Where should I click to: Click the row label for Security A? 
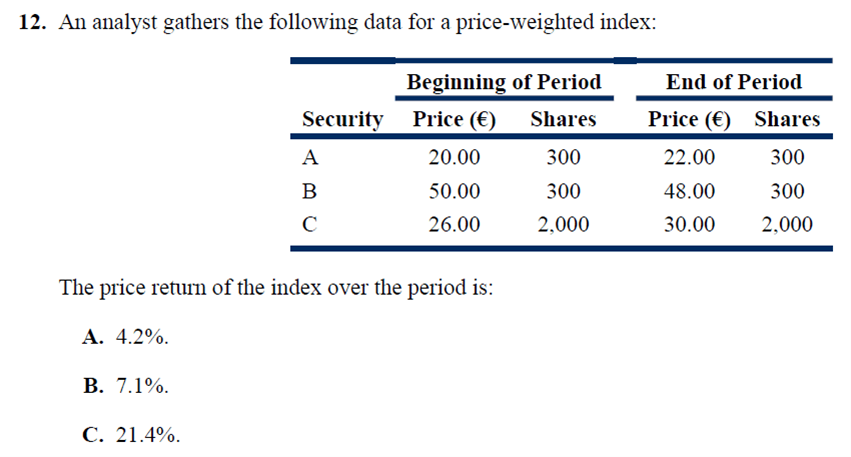[309, 157]
